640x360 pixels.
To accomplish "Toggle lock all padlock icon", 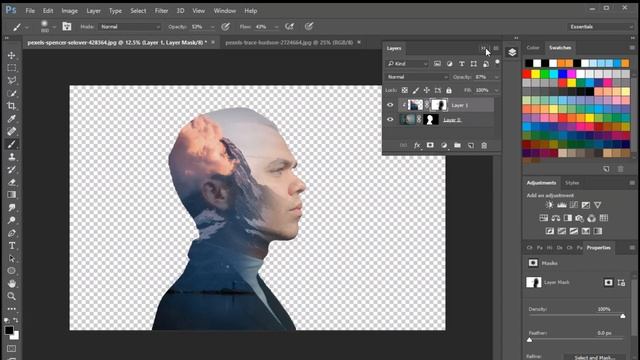I will click(449, 90).
